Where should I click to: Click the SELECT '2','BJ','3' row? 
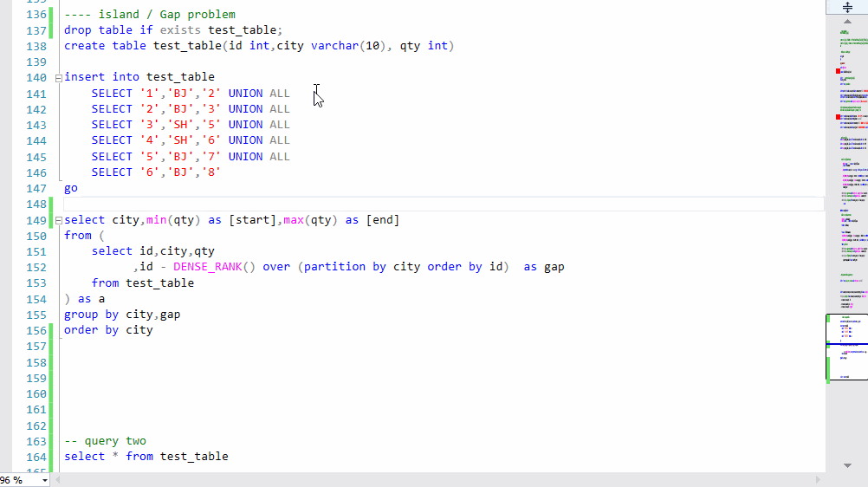tap(191, 109)
